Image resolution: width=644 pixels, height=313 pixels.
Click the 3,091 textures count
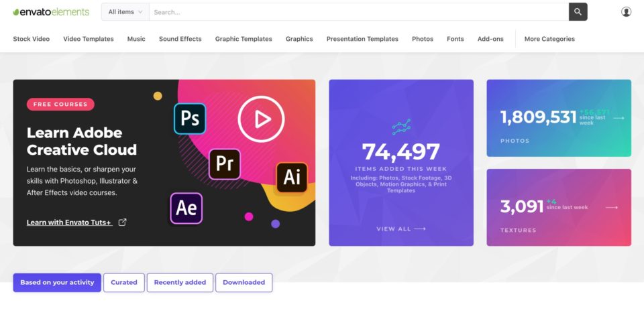pyautogui.click(x=522, y=206)
